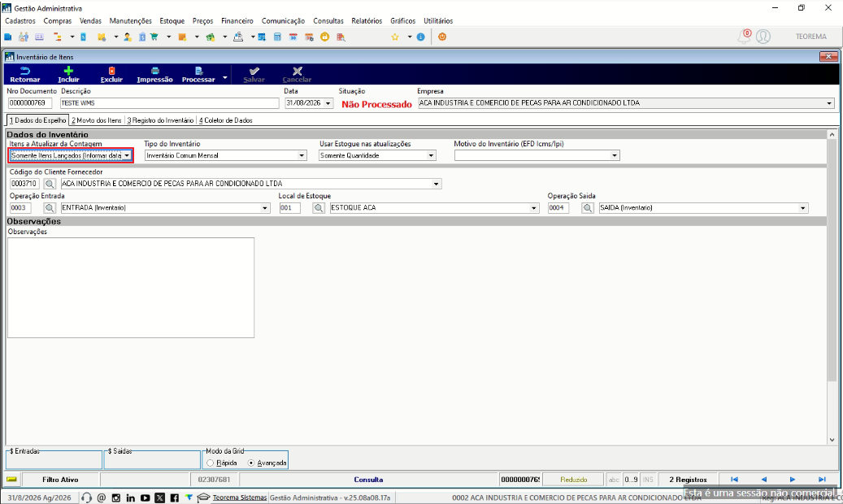Open the Data date picker dropdown
Screen dimensions: 843x504
pos(328,103)
